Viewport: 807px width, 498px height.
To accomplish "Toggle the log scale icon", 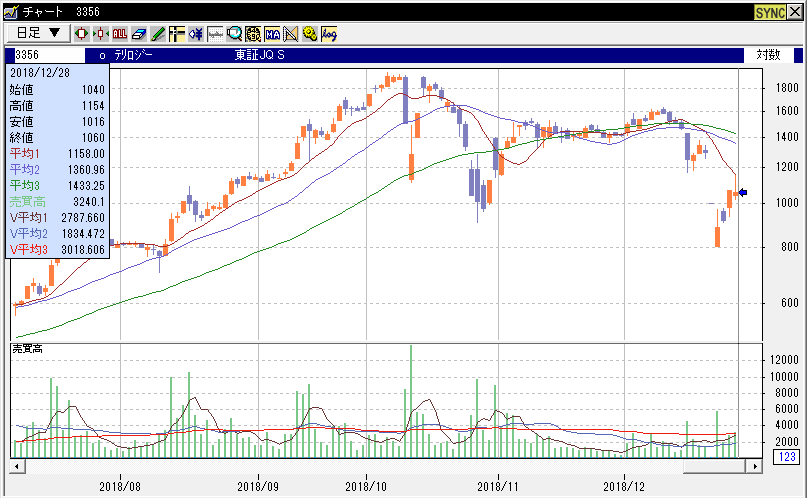I will click(x=329, y=33).
